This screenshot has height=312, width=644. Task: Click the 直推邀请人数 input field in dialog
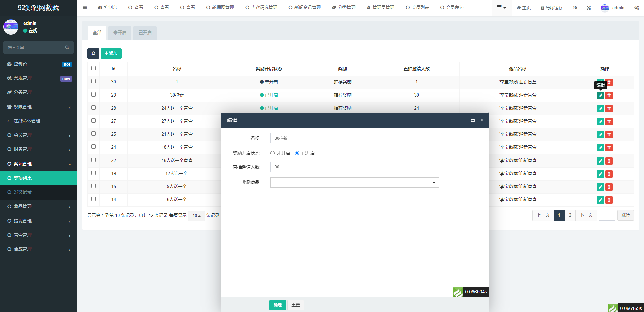tap(355, 167)
